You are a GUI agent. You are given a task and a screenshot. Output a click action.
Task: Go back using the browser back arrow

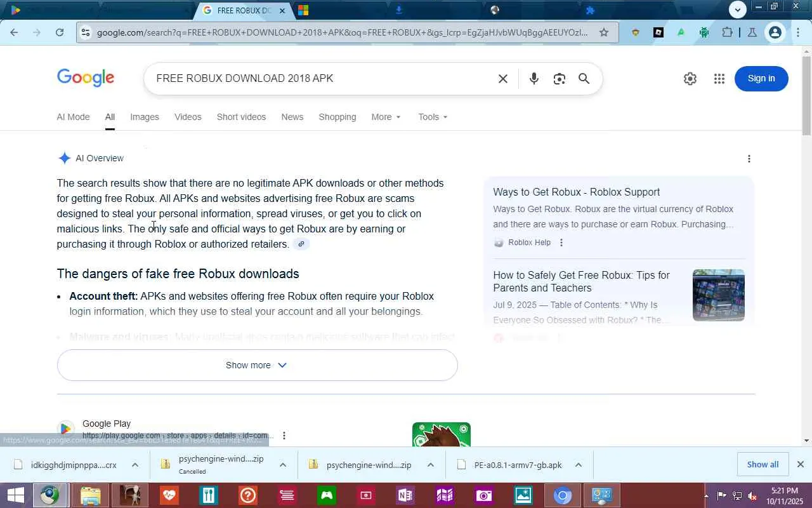click(x=14, y=32)
